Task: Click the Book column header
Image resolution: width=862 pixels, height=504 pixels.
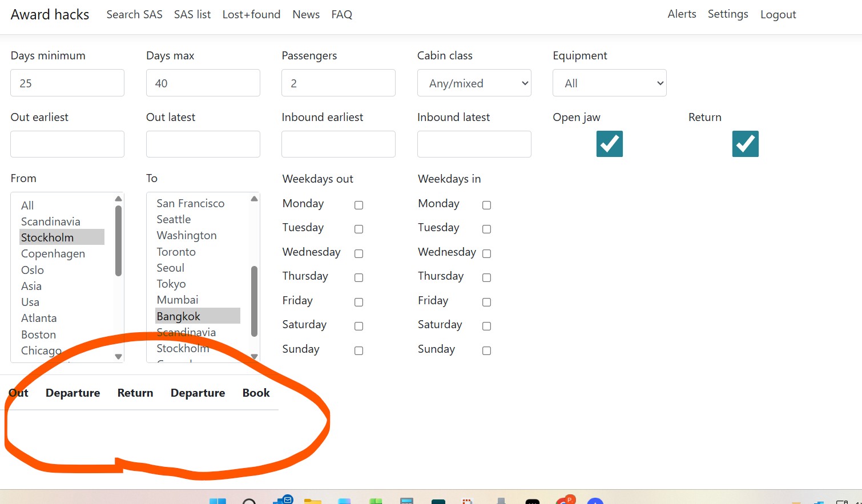Action: click(256, 393)
